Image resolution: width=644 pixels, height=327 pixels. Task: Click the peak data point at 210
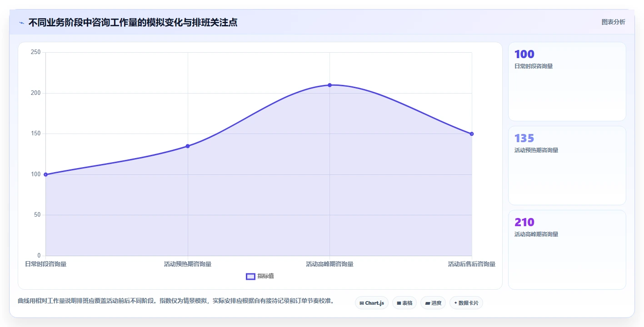tap(330, 85)
